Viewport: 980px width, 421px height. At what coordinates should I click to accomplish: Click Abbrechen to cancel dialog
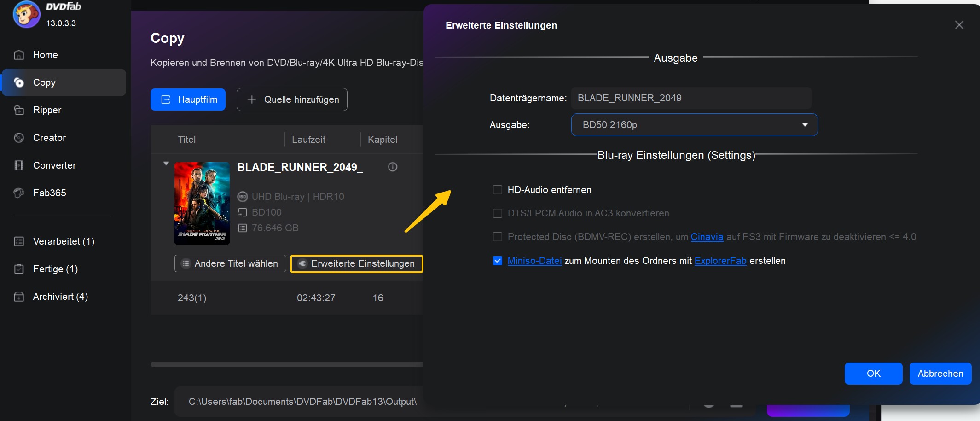tap(940, 374)
